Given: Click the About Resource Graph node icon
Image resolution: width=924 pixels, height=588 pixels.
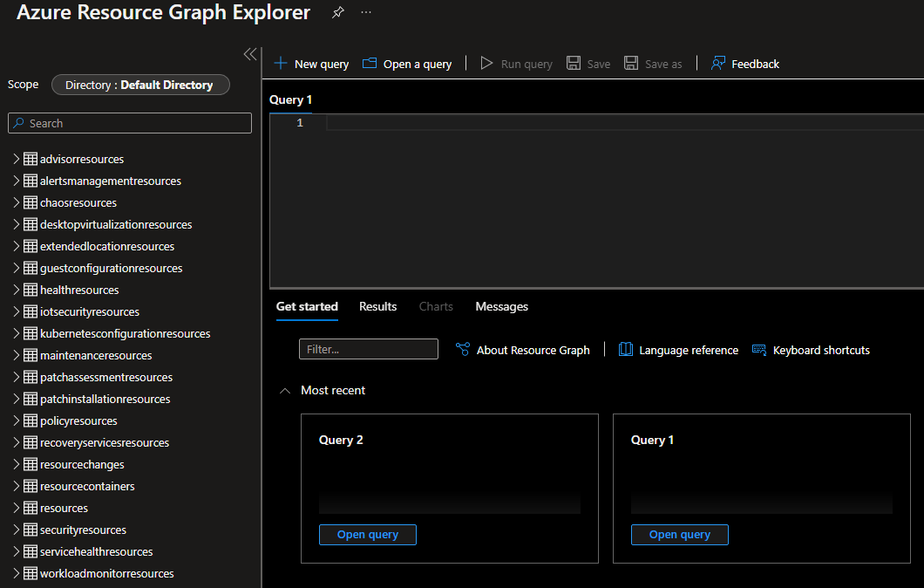Looking at the screenshot, I should (x=463, y=349).
